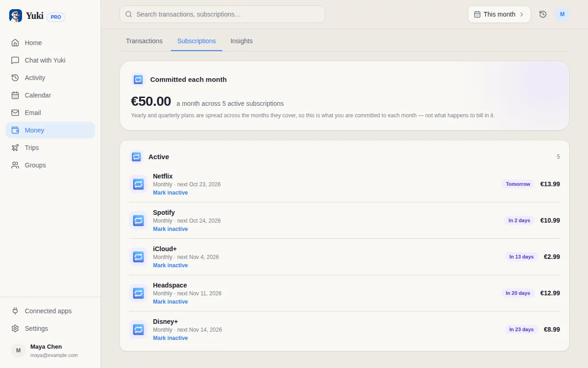Open Maya Chen profile in sidebar

50,351
